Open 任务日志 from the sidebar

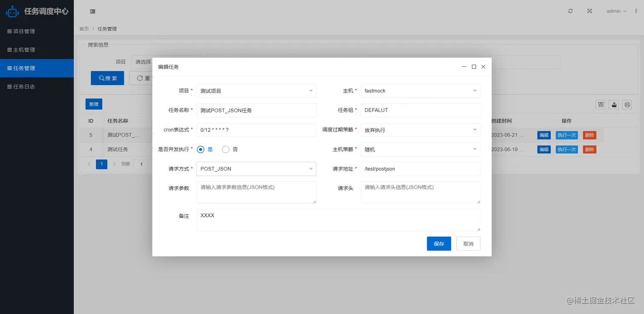click(24, 86)
